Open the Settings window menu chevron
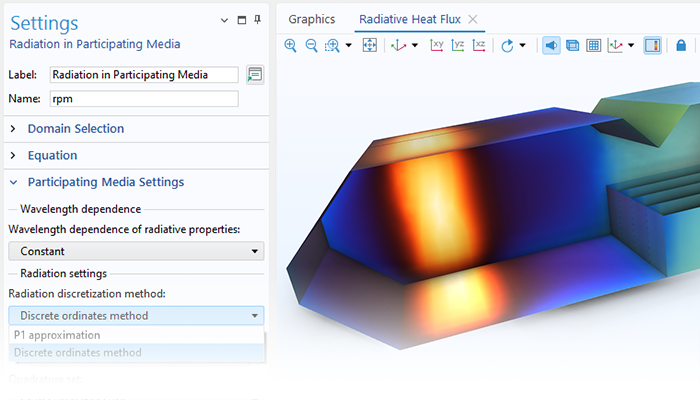This screenshot has height=400, width=700. tap(224, 20)
